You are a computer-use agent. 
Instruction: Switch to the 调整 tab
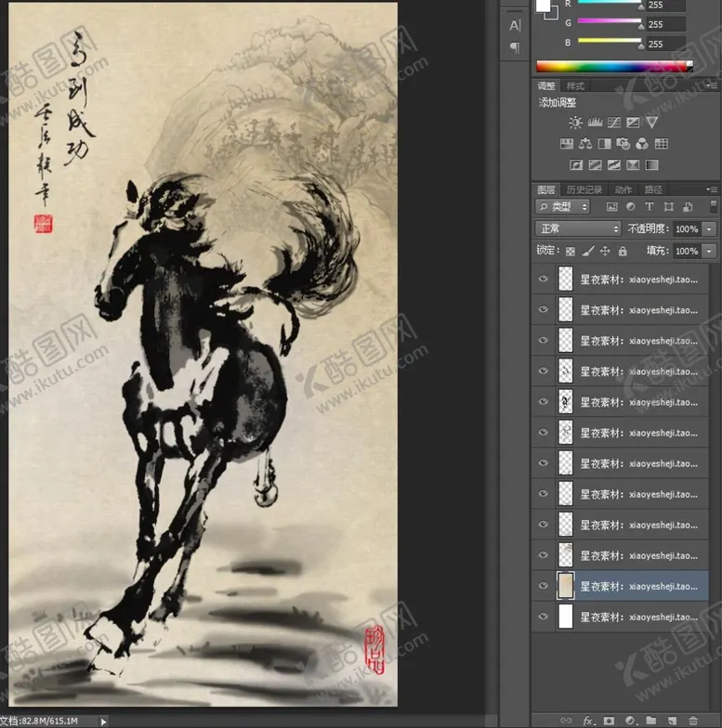546,85
